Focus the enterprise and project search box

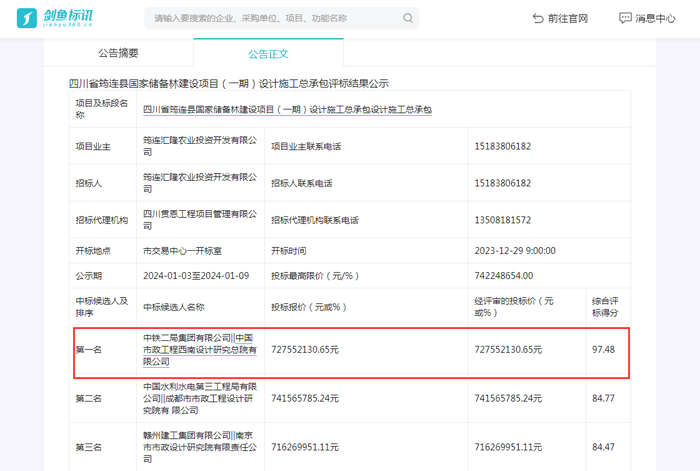tap(270, 18)
